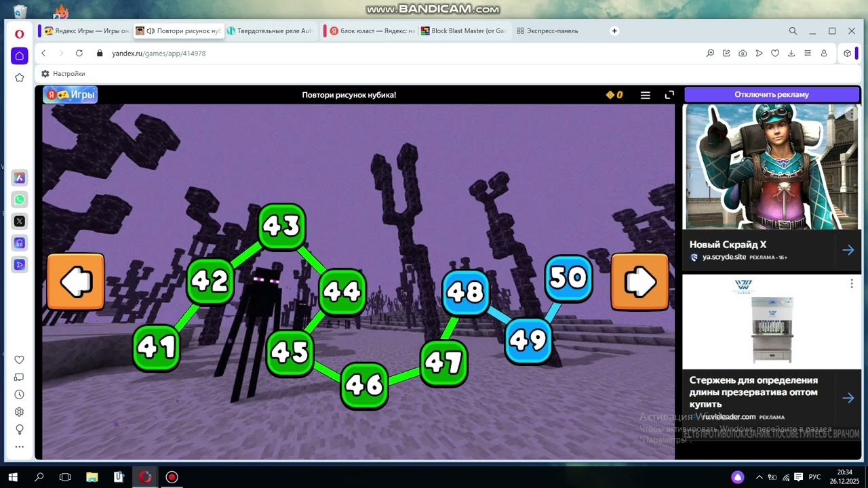Show hidden system tray icons
Screen dimensions: 868x488
(x=759, y=477)
